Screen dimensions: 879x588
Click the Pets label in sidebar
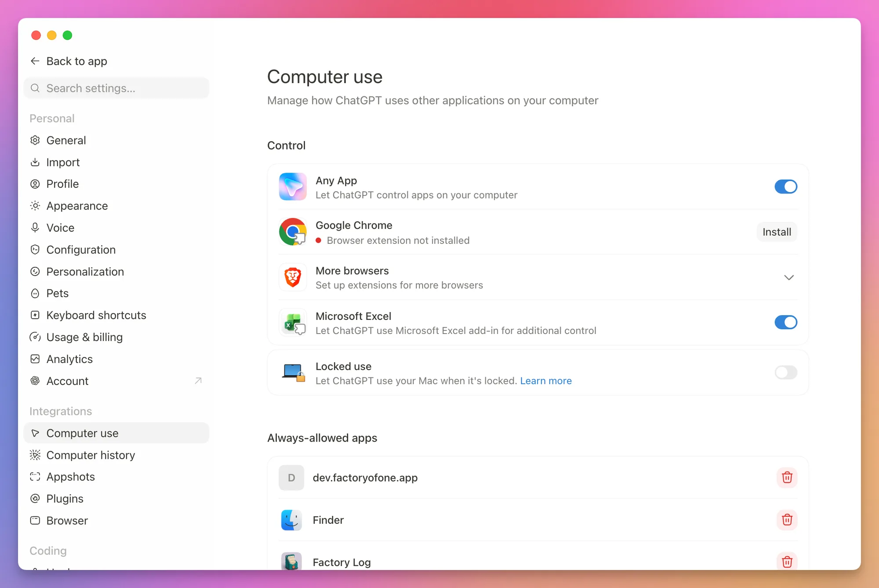point(58,293)
